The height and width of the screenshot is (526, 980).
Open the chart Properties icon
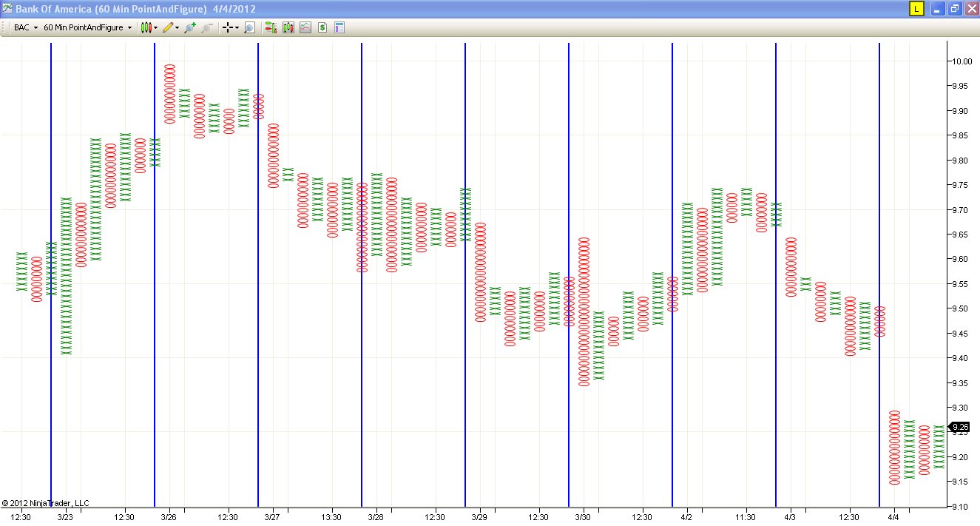point(339,27)
